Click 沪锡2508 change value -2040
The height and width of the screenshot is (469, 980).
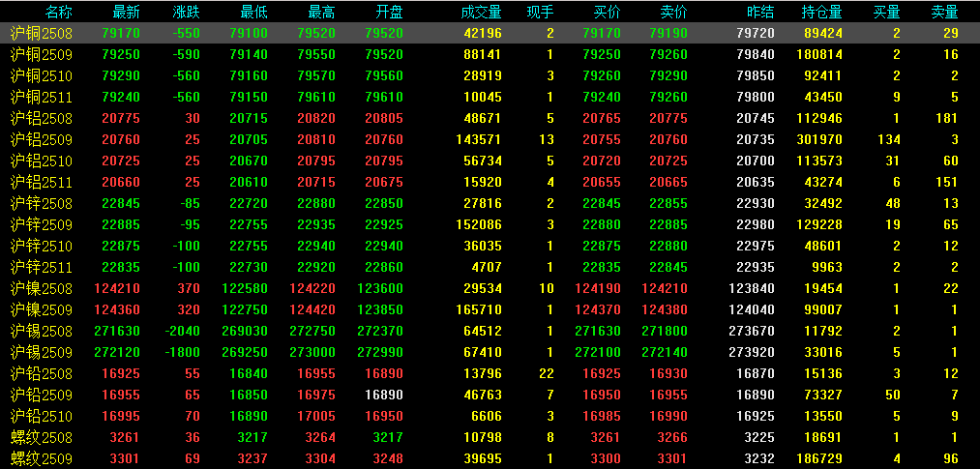click(183, 331)
